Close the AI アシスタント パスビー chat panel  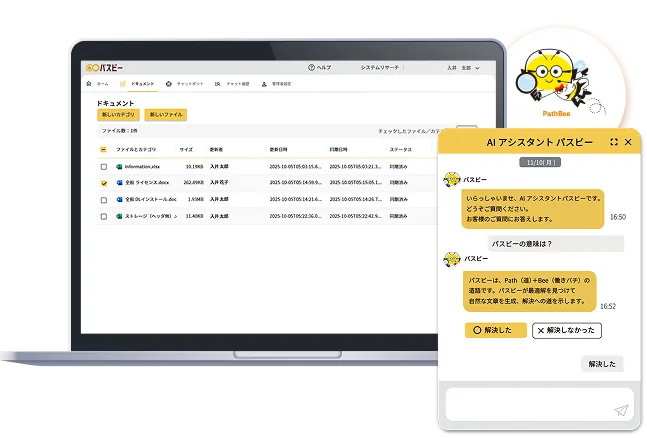pos(628,142)
